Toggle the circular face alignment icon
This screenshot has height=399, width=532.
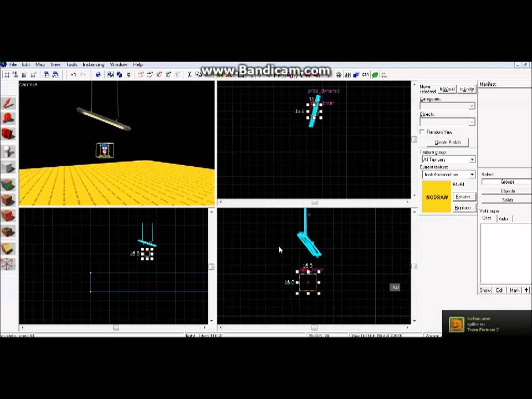pos(339,75)
